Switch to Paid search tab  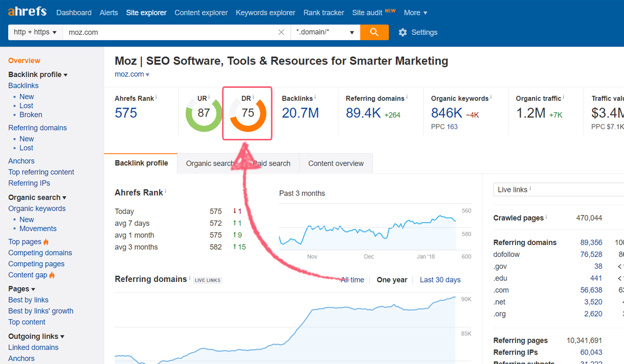click(271, 163)
